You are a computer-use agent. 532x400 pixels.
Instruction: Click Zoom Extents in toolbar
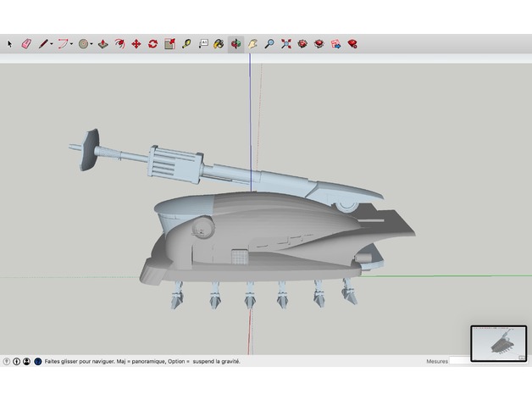click(286, 43)
